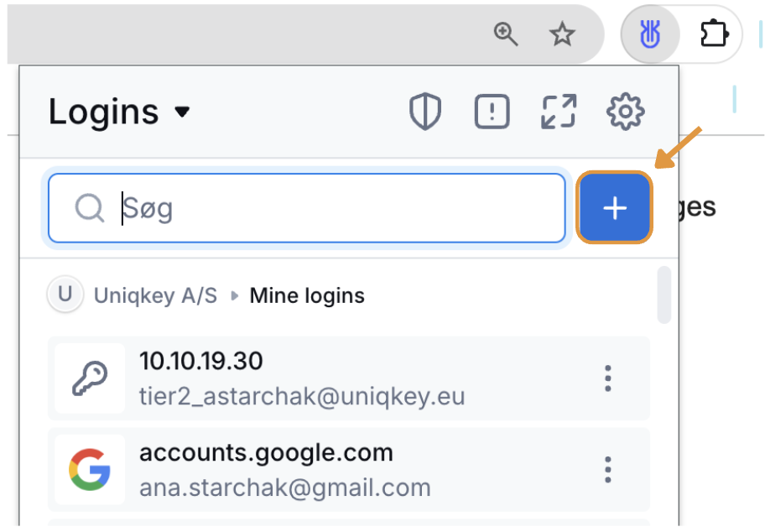
Task: Open the exclamation alert icon
Action: click(x=492, y=112)
